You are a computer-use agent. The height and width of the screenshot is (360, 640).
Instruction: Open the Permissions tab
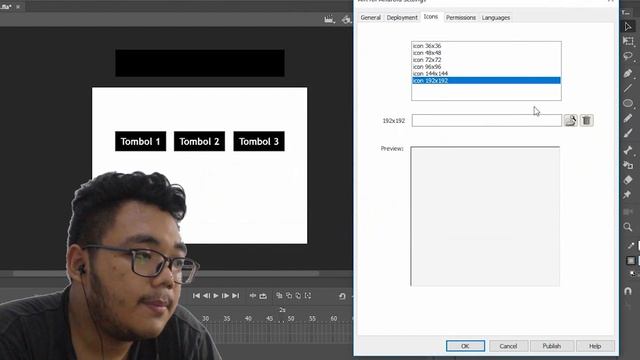click(x=460, y=18)
